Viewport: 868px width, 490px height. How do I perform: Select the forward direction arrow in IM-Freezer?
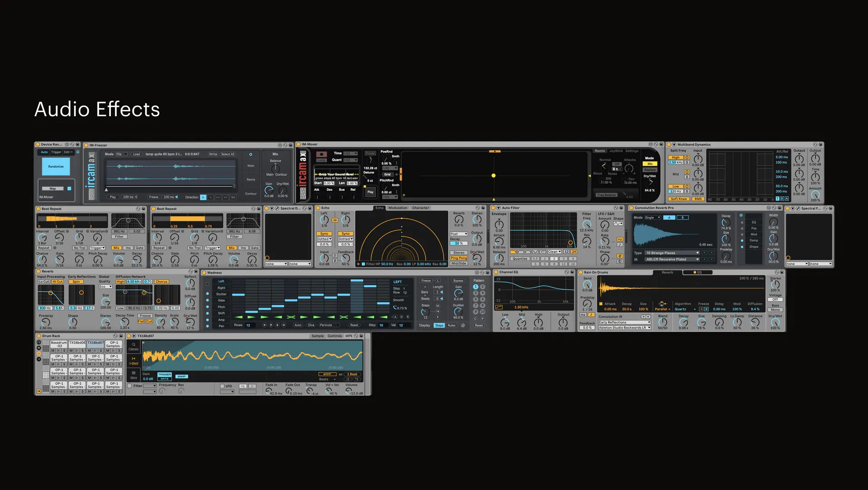(203, 197)
